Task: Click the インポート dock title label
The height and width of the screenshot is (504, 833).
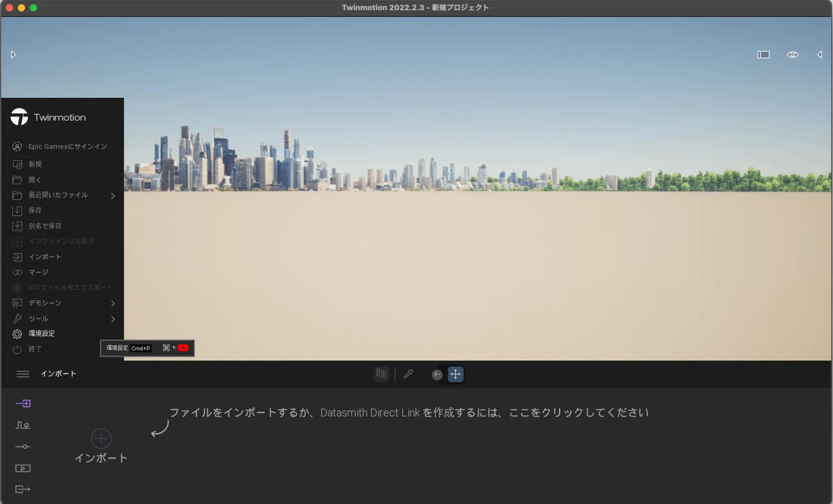Action: [58, 374]
